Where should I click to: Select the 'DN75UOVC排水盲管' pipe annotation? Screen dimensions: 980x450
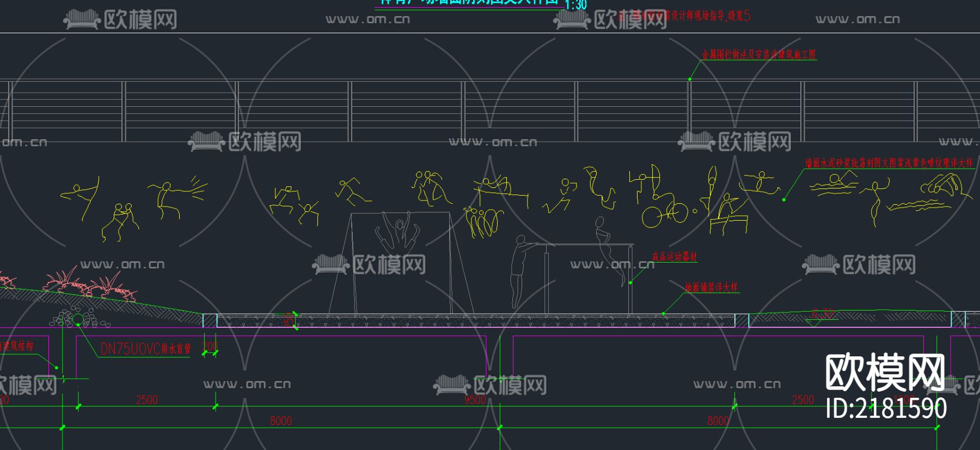pyautogui.click(x=145, y=349)
